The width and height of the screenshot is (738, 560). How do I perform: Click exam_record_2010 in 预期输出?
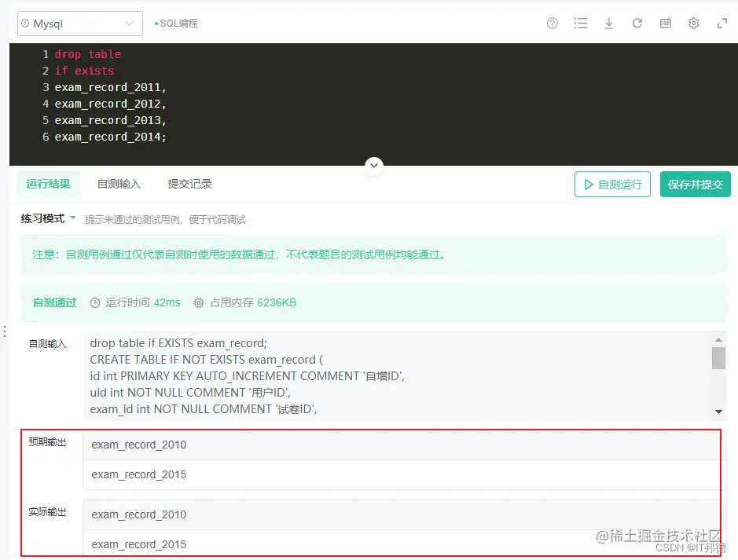[139, 445]
